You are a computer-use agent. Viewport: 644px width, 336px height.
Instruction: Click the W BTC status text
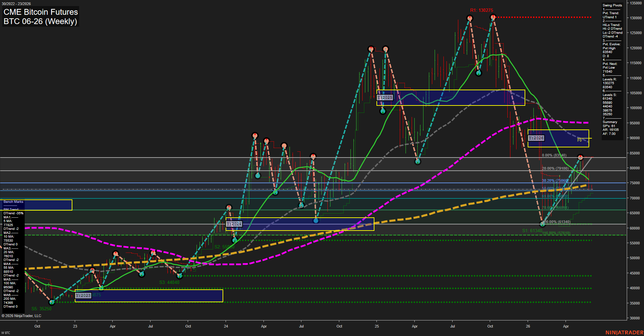(x=6, y=333)
